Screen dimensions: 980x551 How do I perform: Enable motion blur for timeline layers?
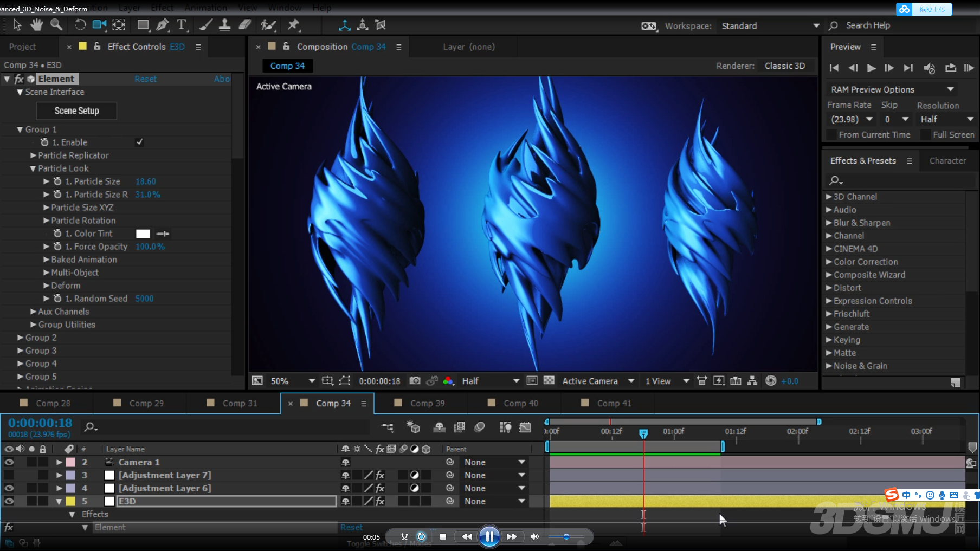click(479, 427)
